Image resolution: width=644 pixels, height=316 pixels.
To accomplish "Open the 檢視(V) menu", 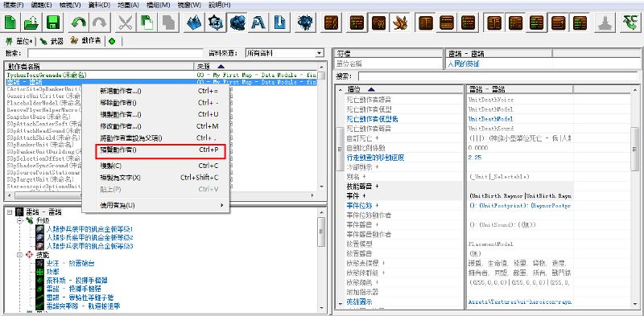I will point(70,5).
